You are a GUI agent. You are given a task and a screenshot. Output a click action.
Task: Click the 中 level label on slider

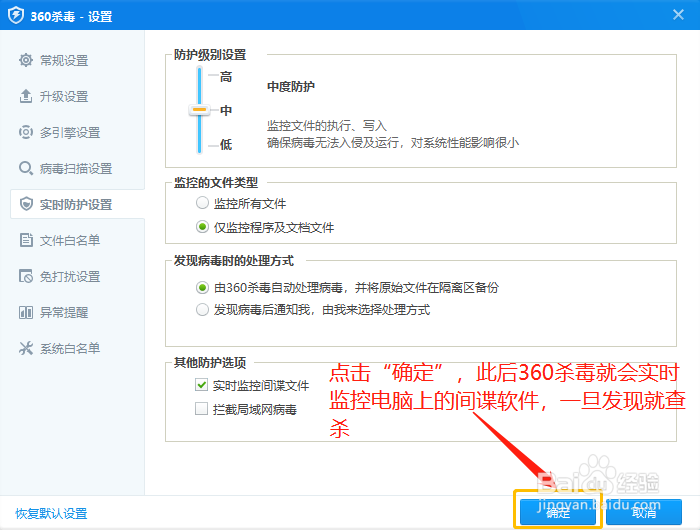click(226, 110)
